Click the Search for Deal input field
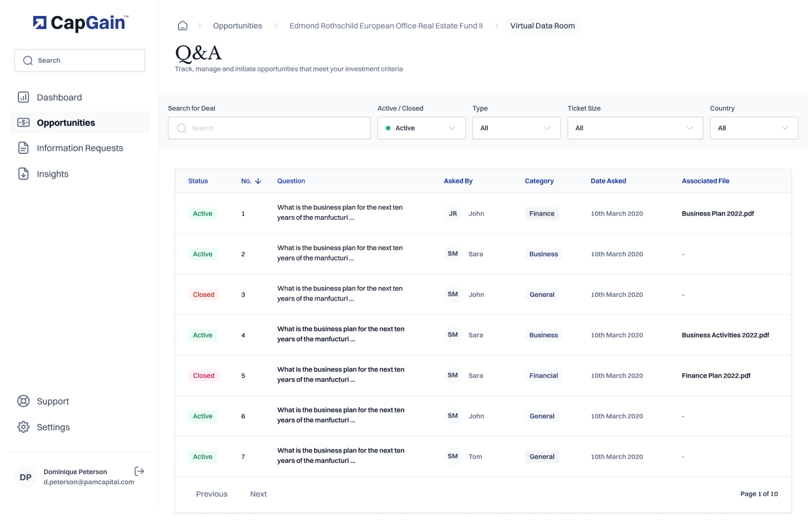 tap(269, 128)
